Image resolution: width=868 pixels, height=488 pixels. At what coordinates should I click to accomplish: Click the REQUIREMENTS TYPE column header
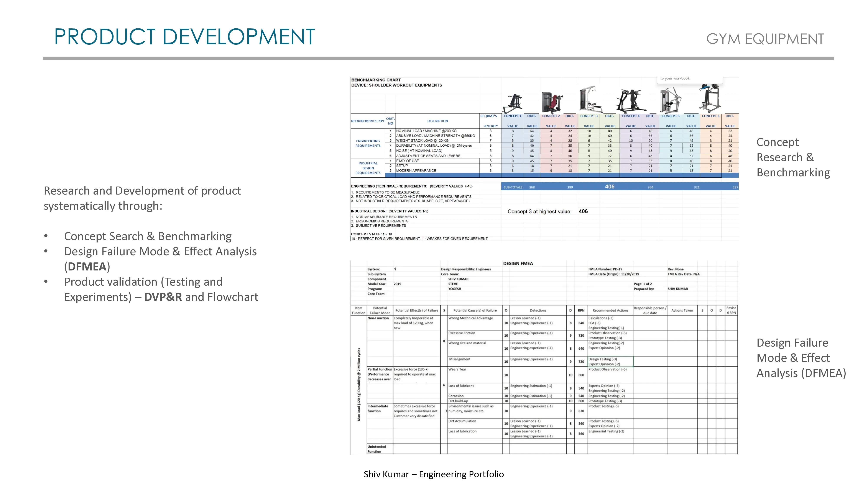coord(368,121)
